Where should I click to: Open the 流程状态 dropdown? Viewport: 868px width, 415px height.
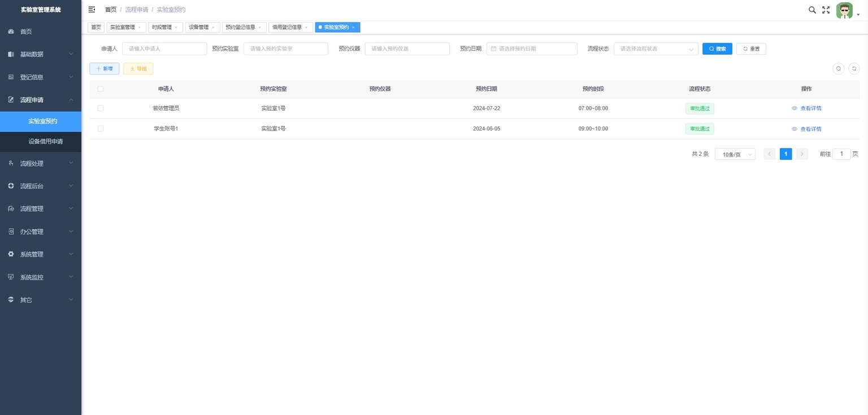[656, 49]
